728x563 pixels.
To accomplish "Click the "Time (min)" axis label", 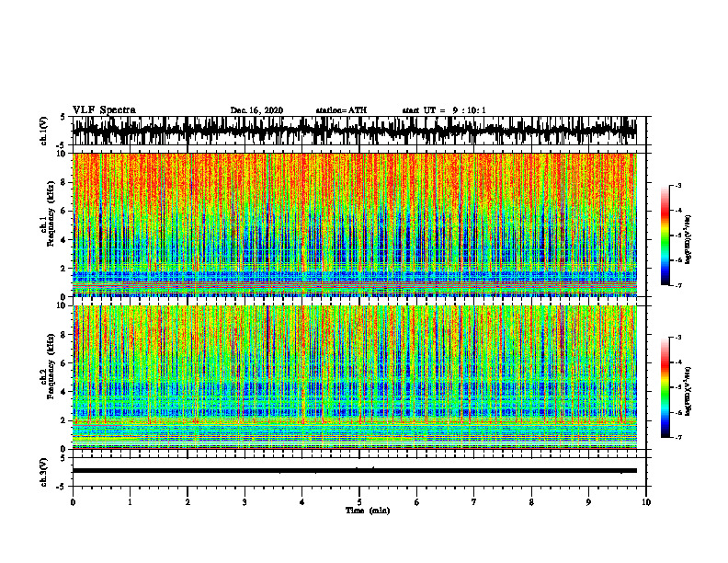I will 368,511.
